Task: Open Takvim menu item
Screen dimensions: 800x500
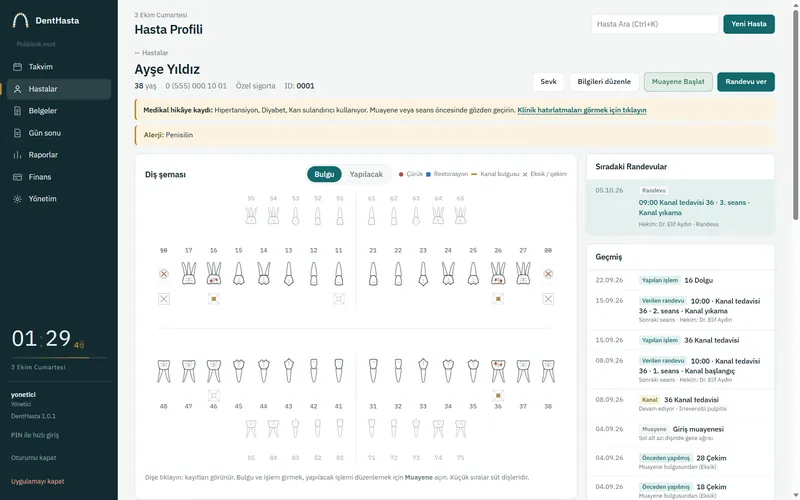Action: point(59,67)
